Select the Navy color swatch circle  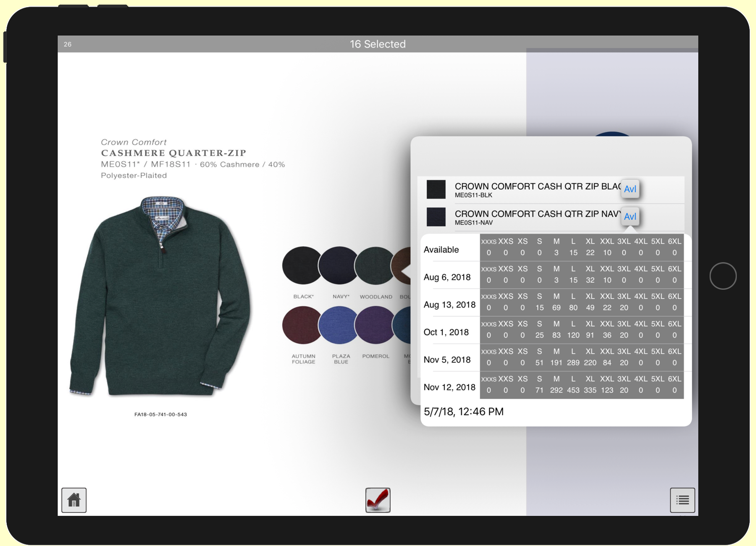click(x=338, y=265)
